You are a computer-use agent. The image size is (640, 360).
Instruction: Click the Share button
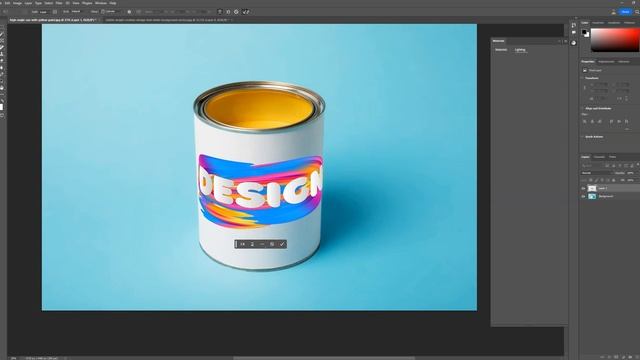(x=625, y=12)
